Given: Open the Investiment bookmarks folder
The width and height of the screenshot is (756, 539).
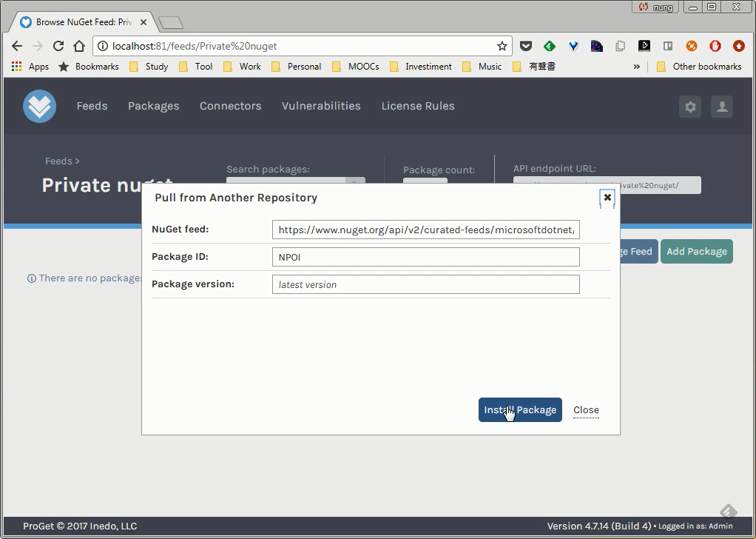Looking at the screenshot, I should 420,67.
